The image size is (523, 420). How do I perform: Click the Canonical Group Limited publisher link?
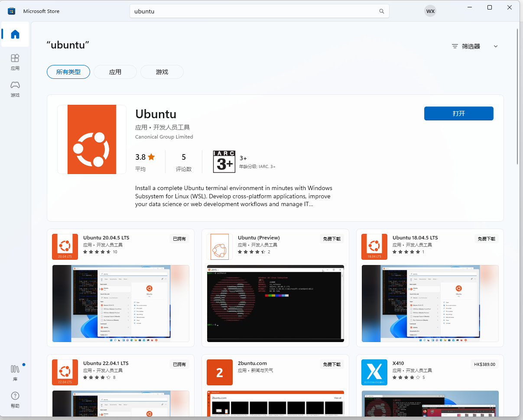(164, 137)
